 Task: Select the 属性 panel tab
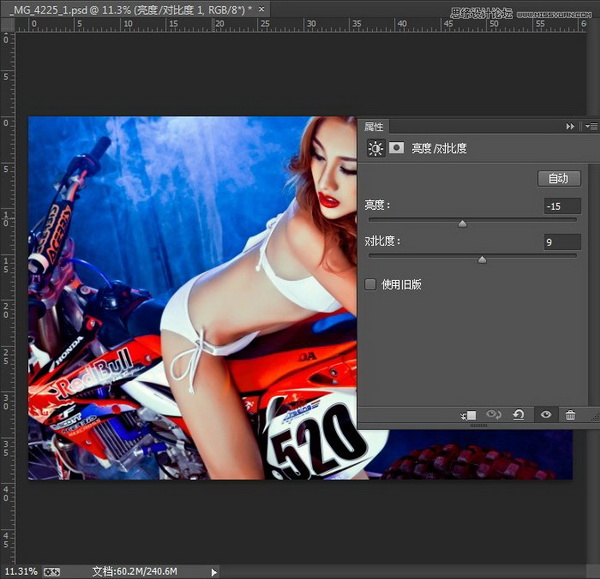tap(374, 127)
